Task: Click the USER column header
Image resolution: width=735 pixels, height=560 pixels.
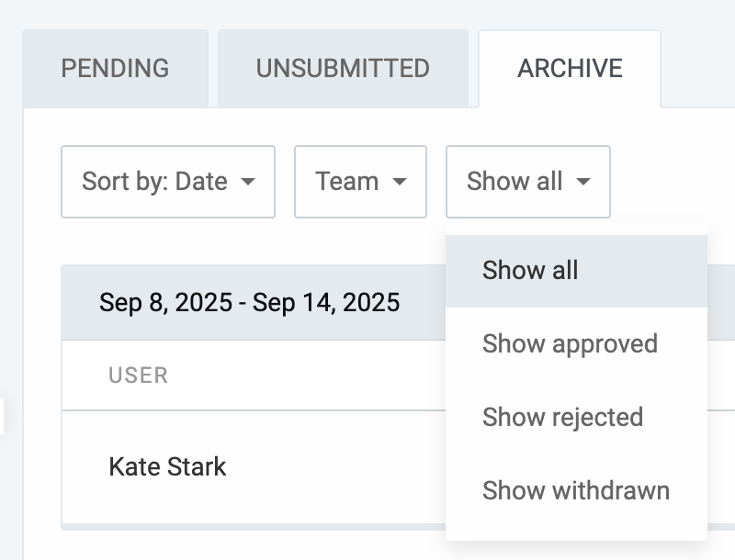Action: click(138, 375)
